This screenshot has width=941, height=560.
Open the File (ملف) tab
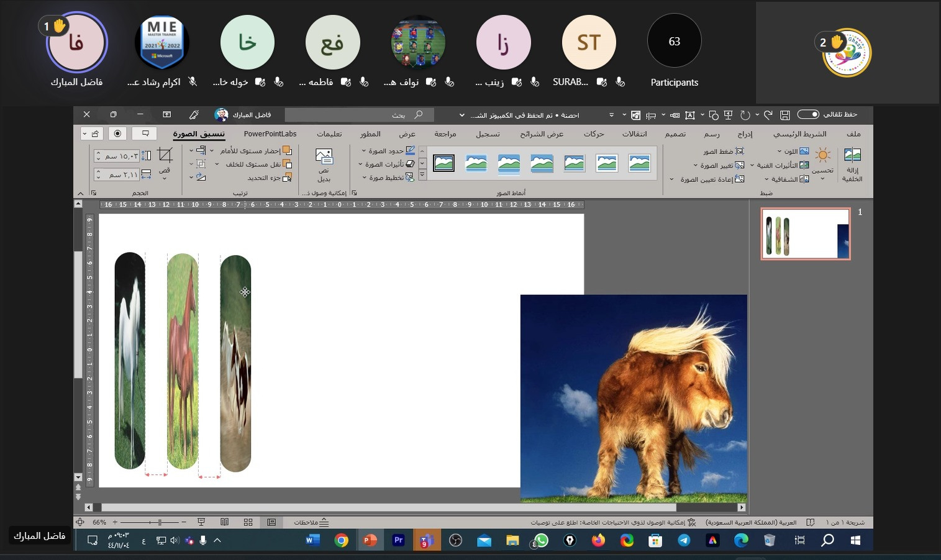853,133
